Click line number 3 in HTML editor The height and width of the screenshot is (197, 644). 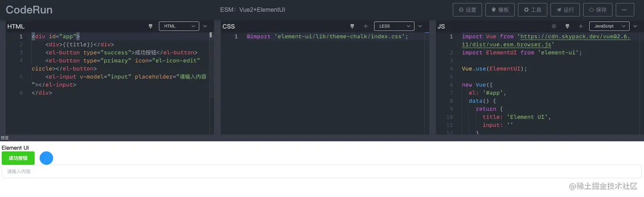click(21, 52)
